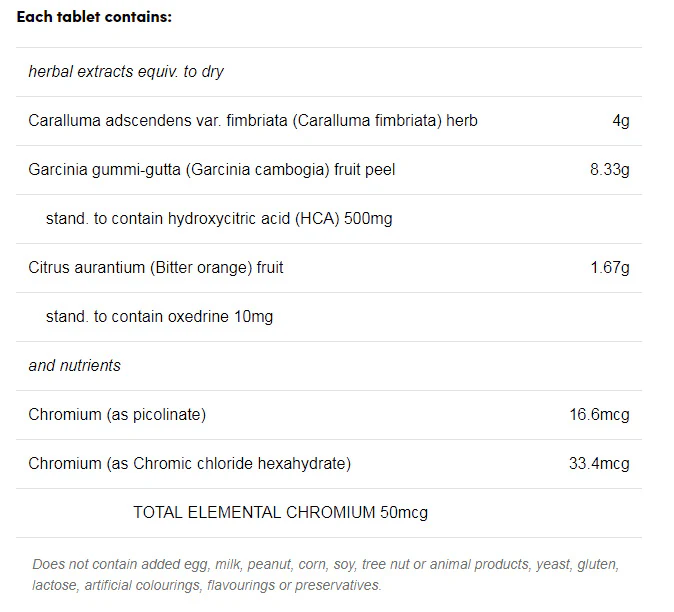Image resolution: width=674 pixels, height=612 pixels.
Task: Select the 8.33g amount value
Action: coord(610,170)
